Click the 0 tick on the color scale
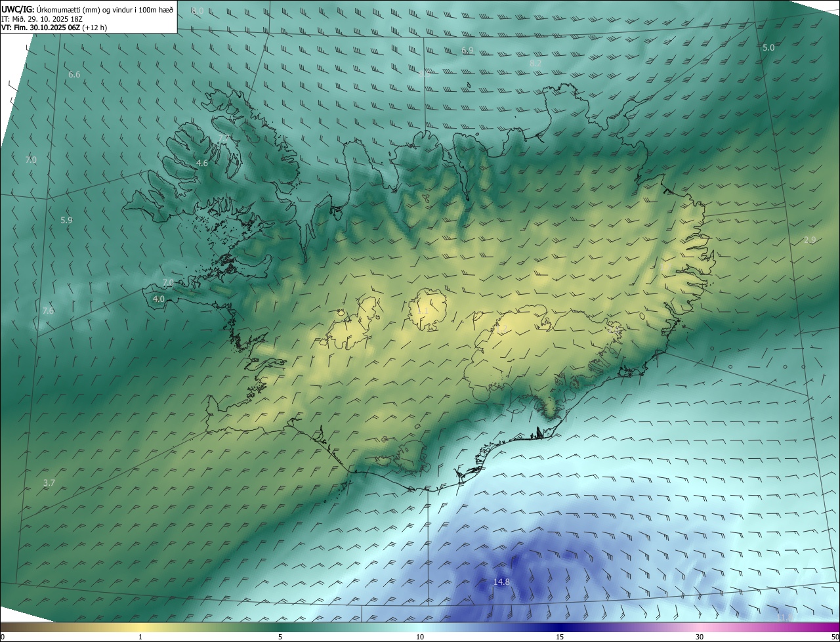The image size is (840, 642). (x=3, y=637)
